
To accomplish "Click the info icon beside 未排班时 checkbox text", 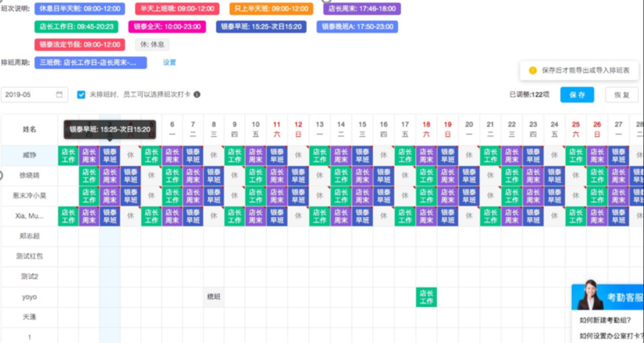I will coord(197,95).
